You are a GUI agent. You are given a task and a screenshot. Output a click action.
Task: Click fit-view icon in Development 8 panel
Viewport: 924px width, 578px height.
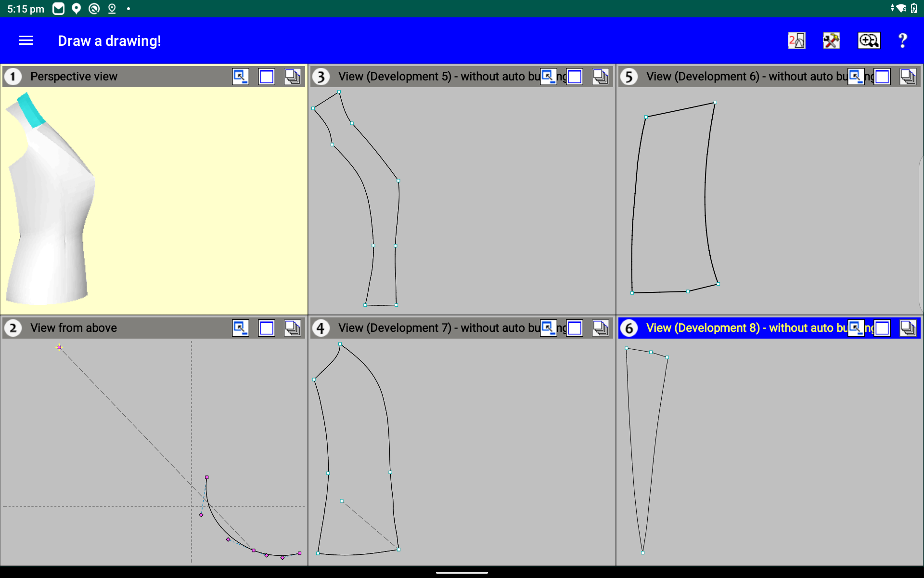pos(856,328)
